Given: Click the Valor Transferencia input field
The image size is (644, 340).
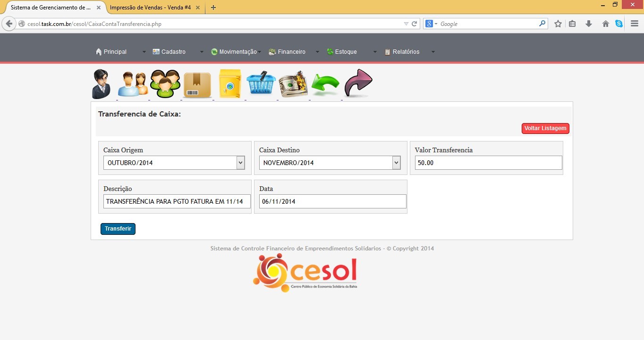Looking at the screenshot, I should click(x=488, y=163).
